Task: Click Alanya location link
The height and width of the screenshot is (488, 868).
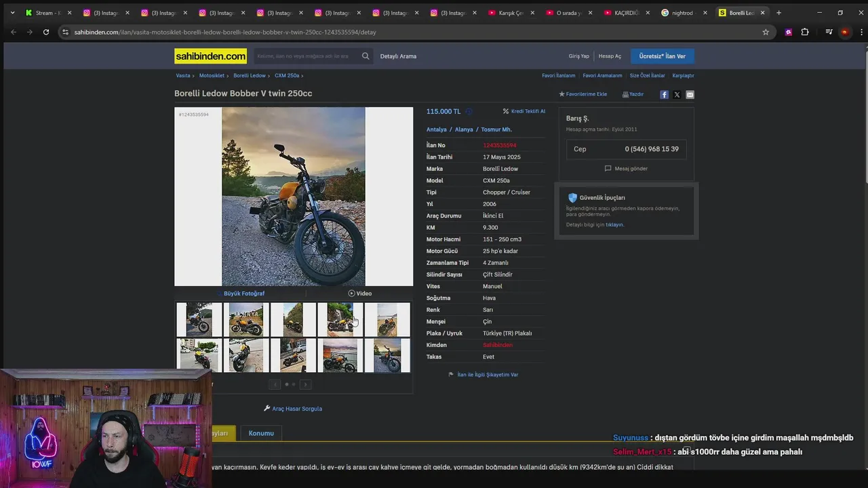Action: (x=464, y=129)
